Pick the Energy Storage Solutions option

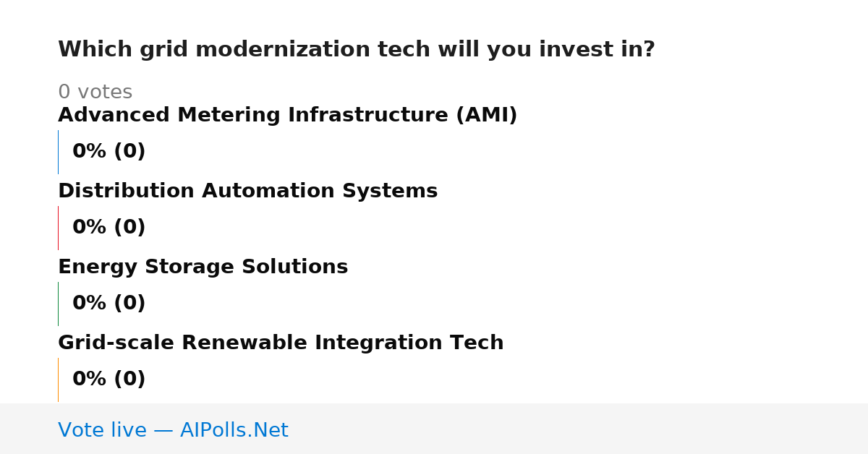coord(203,267)
